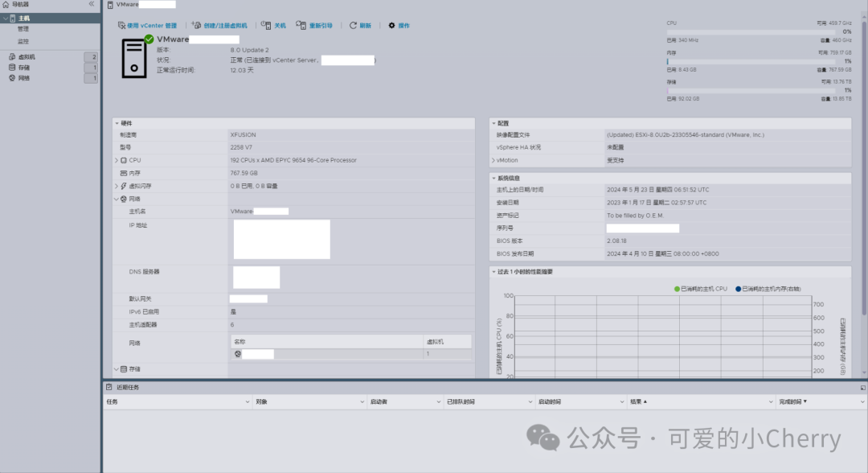Toggle 已消耗的主机内存 legend series
Screen dimensions: 868x473
click(x=768, y=289)
